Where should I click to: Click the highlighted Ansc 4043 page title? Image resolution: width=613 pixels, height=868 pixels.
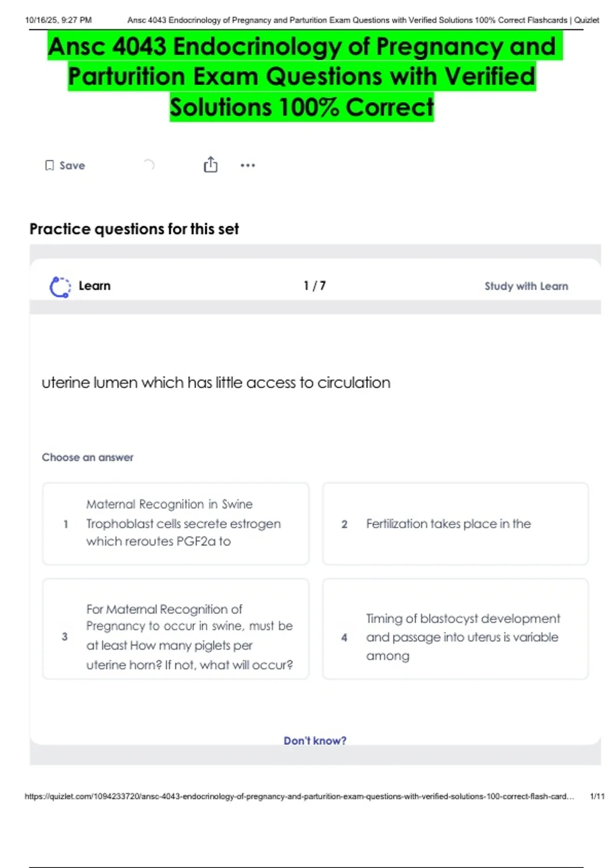302,77
